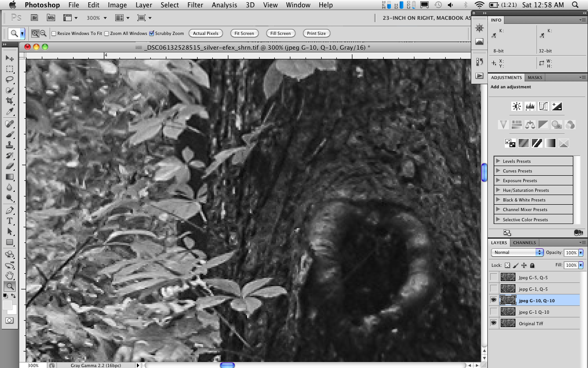Click the Fill Screen button
Image resolution: width=588 pixels, height=368 pixels.
tap(281, 34)
